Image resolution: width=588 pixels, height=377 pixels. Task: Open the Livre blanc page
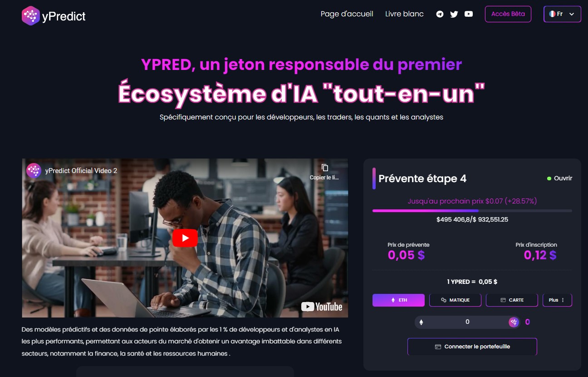(x=404, y=14)
